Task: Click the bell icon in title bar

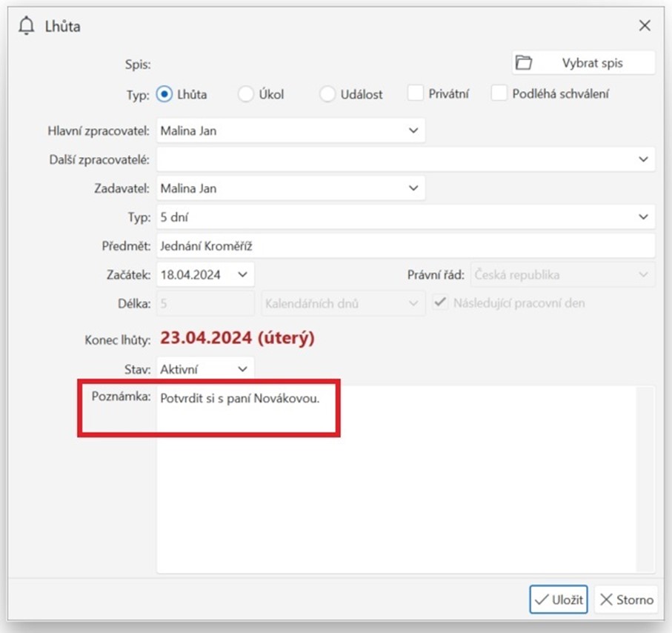Action: click(x=27, y=27)
